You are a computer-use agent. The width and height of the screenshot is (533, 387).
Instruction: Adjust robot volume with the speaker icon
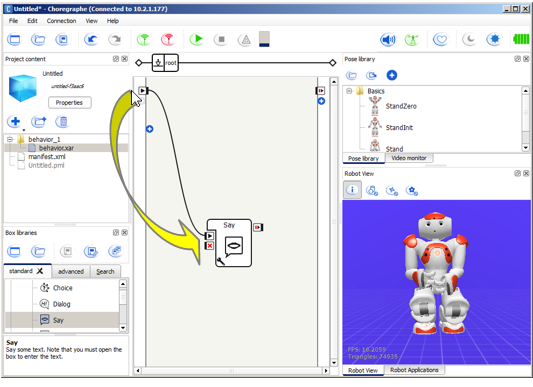[x=388, y=40]
